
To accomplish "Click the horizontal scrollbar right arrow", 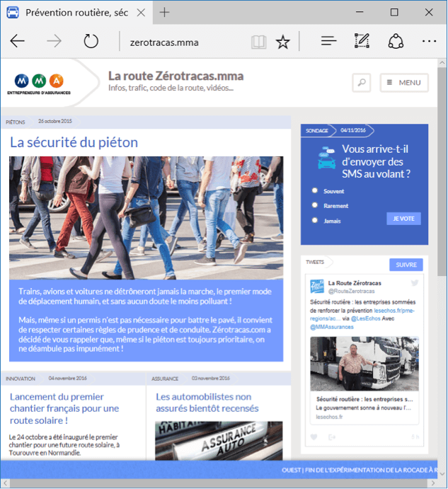I will point(432,483).
